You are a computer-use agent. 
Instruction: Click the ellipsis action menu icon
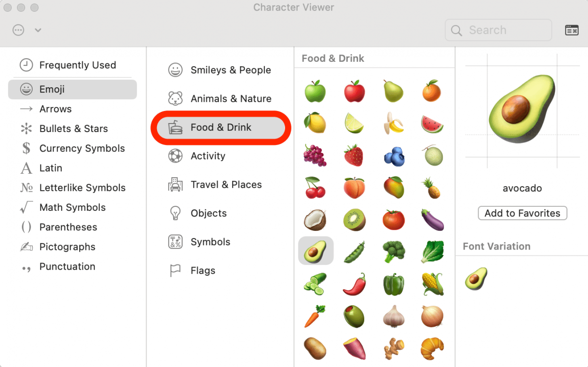[x=18, y=30]
